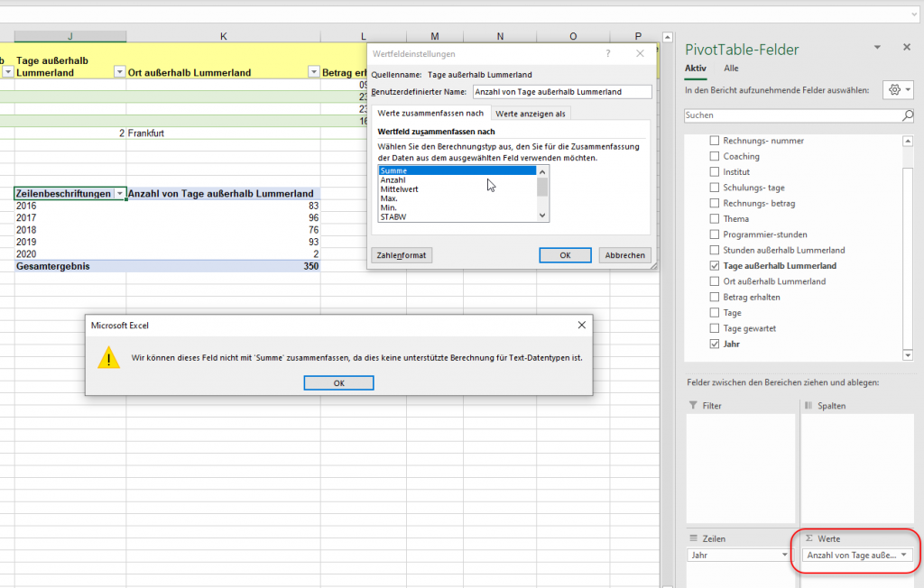Image resolution: width=924 pixels, height=588 pixels.
Task: Check the Coaching field
Action: click(715, 156)
